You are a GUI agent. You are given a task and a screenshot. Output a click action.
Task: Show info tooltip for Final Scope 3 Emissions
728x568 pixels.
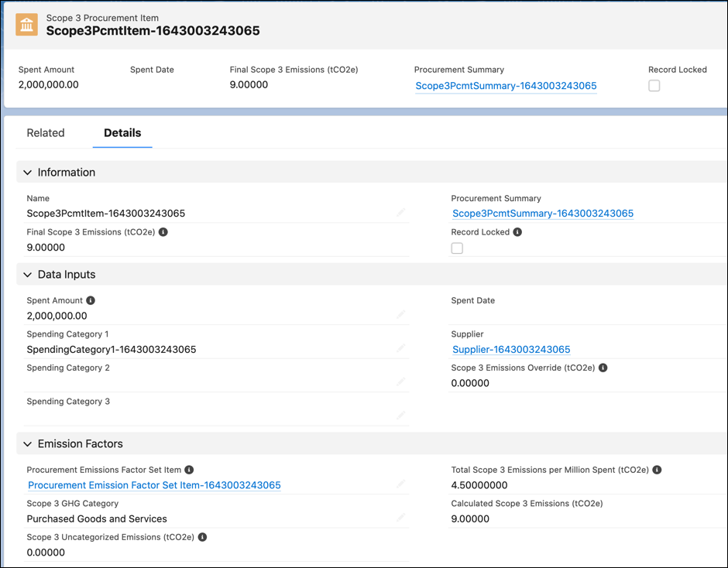tap(163, 232)
